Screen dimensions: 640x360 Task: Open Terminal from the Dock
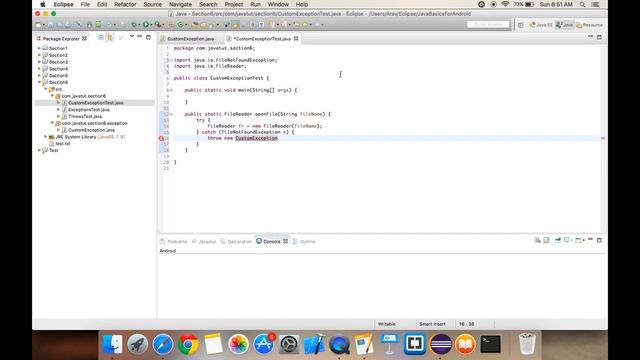(490, 344)
